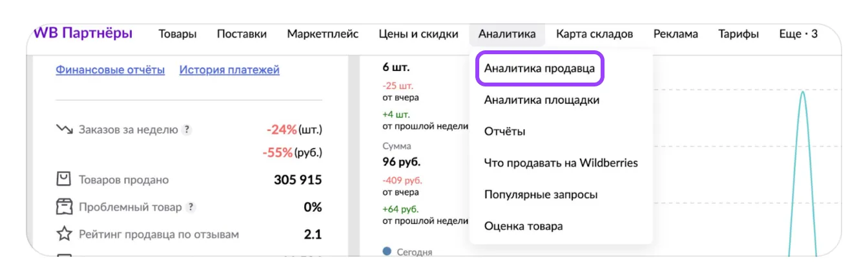Click the teal peak on the chart
Viewport: 868px width, 280px height.
coord(803,94)
